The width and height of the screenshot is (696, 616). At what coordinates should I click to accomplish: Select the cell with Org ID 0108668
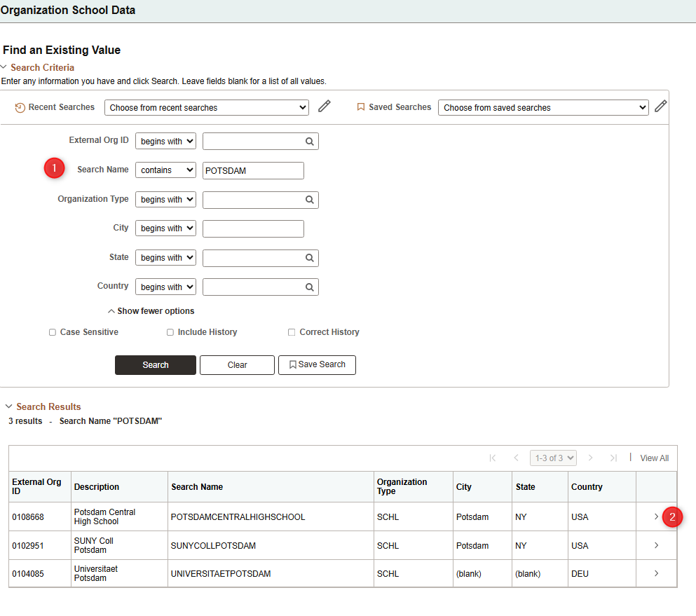click(40, 516)
